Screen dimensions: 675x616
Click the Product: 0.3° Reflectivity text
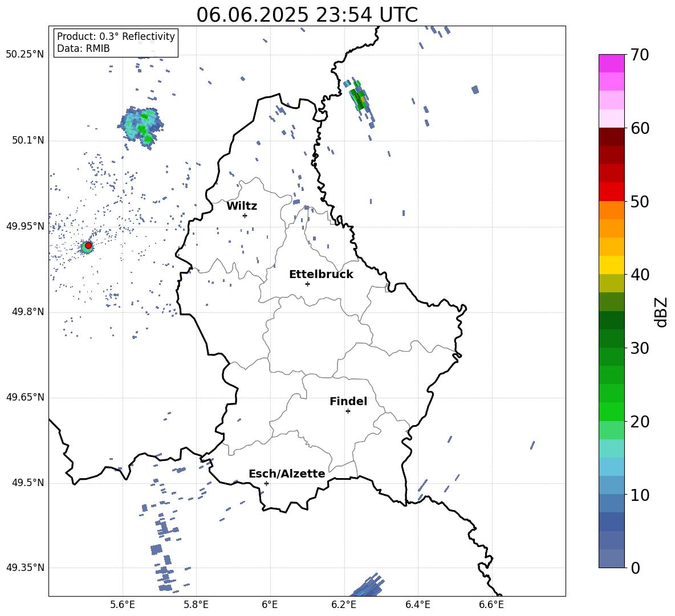(x=116, y=36)
